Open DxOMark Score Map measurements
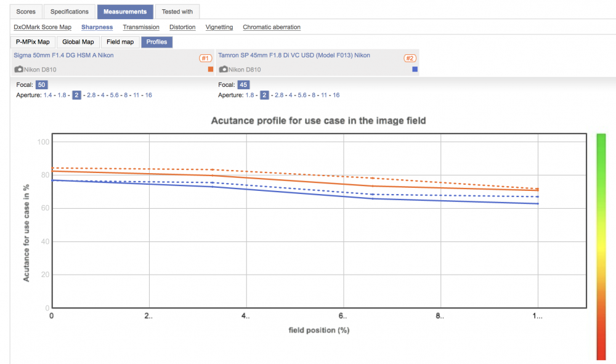Image resolution: width=616 pixels, height=364 pixels. click(x=43, y=27)
